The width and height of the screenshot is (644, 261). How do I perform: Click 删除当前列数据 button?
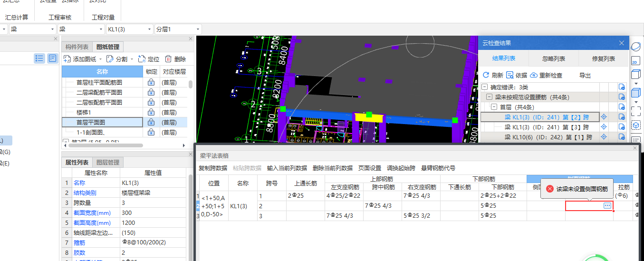[333, 168]
